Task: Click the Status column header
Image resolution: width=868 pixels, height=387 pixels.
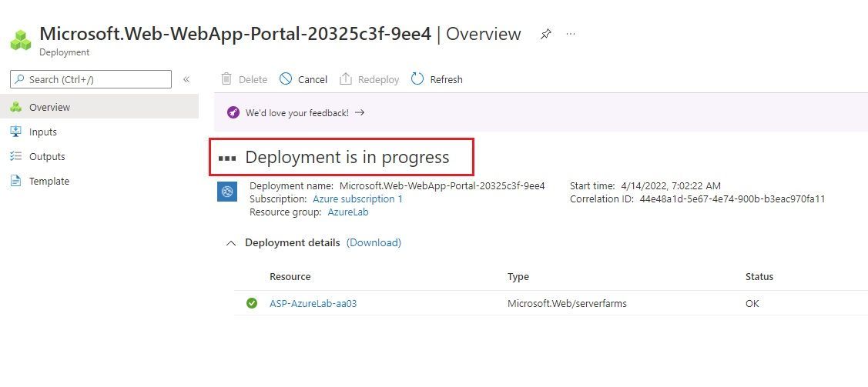Action: [759, 276]
